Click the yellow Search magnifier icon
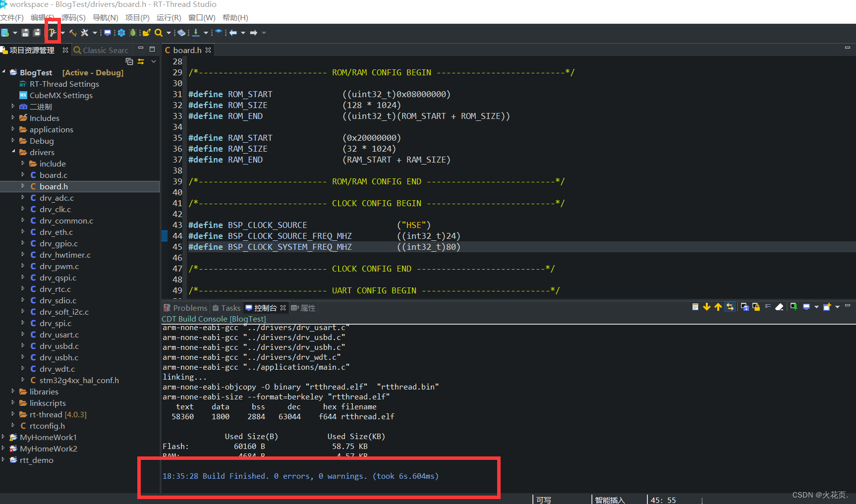 (x=159, y=33)
